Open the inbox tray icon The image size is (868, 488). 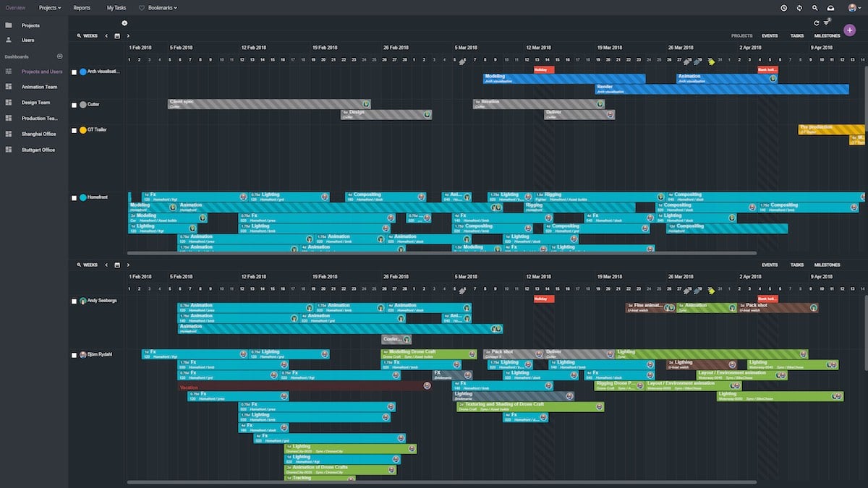[x=831, y=7]
